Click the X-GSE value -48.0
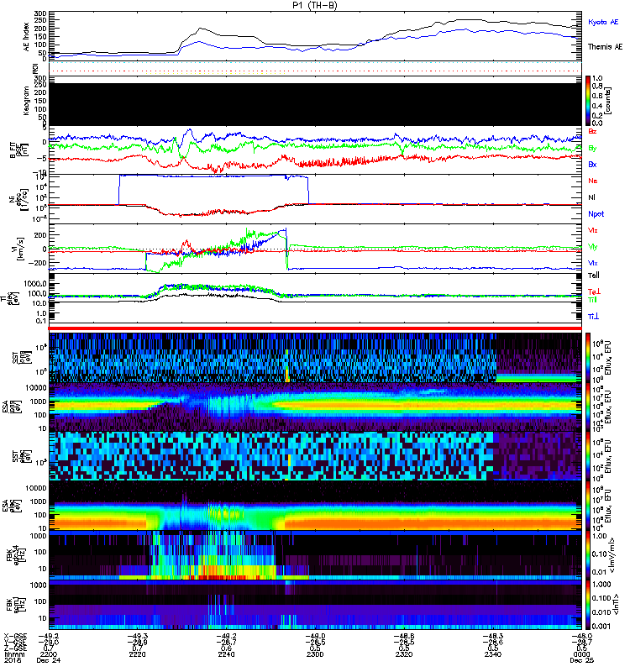The height and width of the screenshot is (672, 630). click(581, 637)
